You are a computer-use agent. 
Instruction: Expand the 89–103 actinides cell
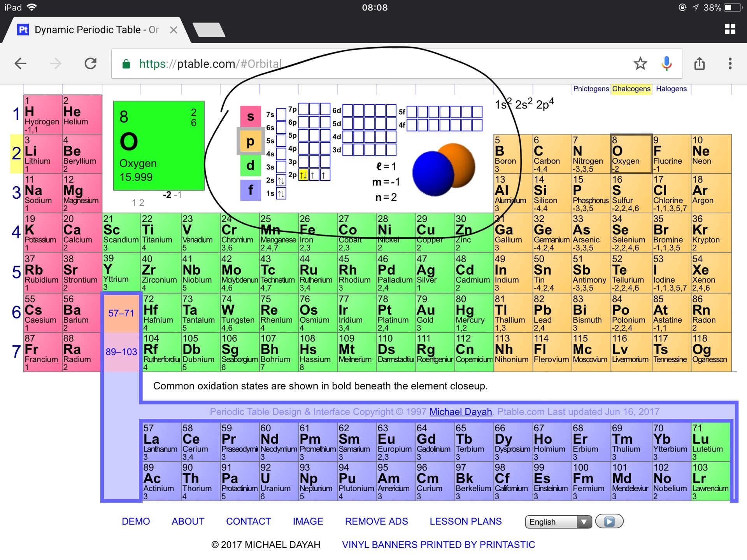[121, 352]
